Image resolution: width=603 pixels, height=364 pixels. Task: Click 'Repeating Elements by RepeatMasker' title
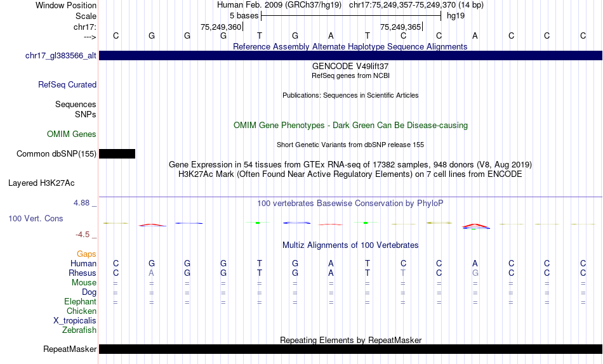[x=350, y=340]
